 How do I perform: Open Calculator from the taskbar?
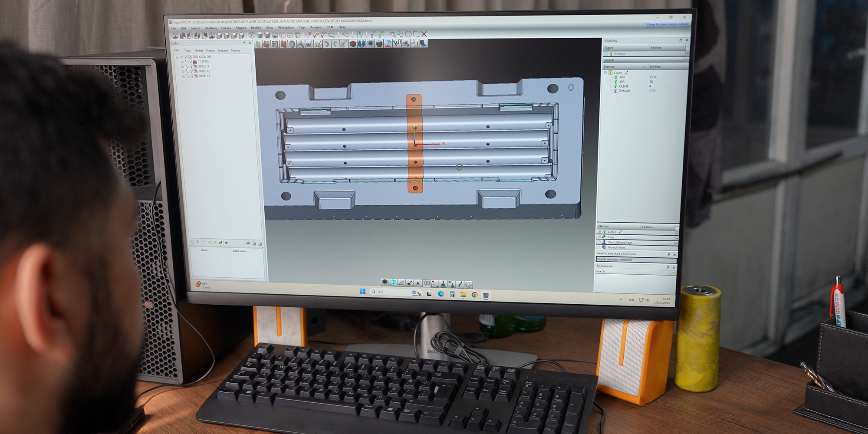click(x=452, y=294)
